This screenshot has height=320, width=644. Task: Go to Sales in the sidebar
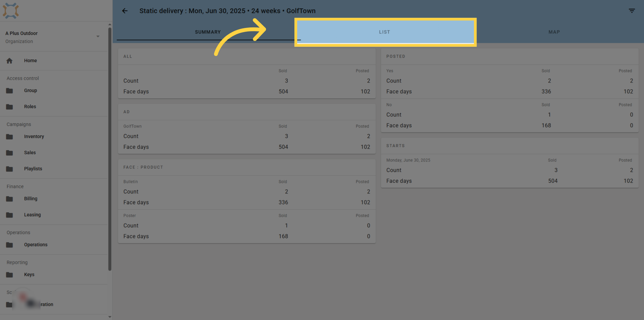pos(54,153)
